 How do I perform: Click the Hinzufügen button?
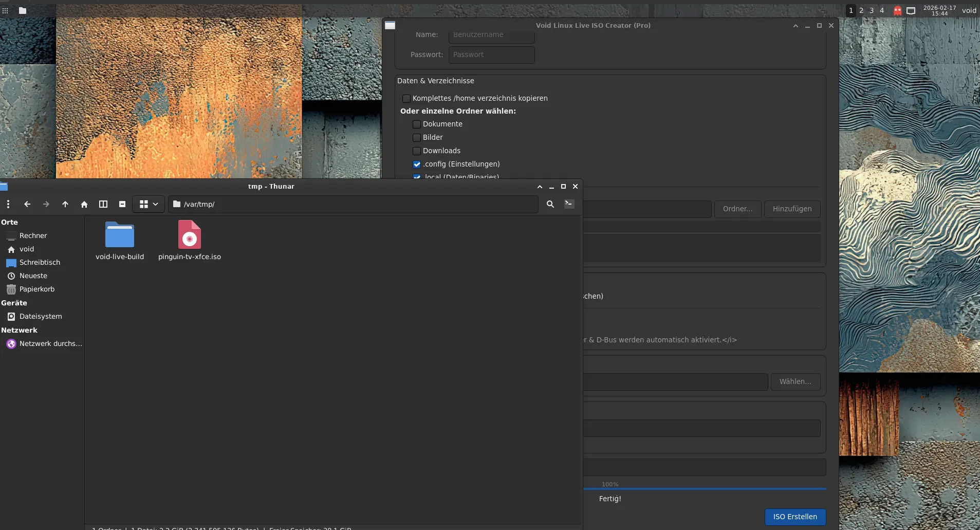[792, 209]
